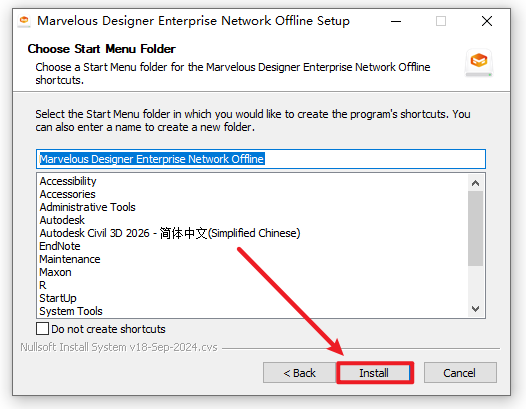Cancel the setup wizard

point(460,373)
